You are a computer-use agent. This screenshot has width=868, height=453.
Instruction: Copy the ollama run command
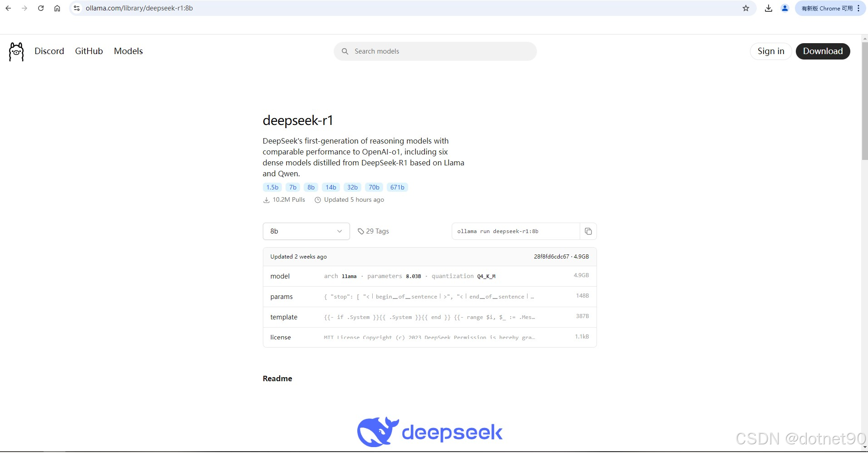coord(588,231)
